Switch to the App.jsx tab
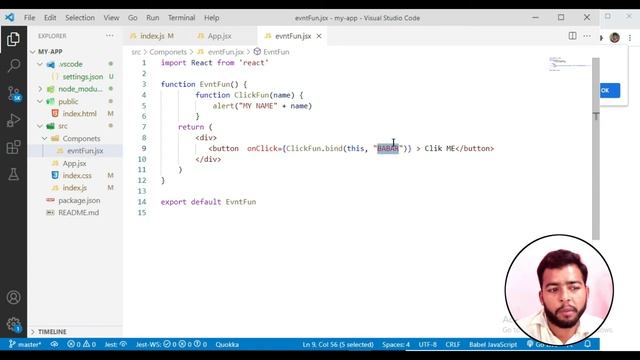Image resolution: width=640 pixels, height=360 pixels. point(219,36)
